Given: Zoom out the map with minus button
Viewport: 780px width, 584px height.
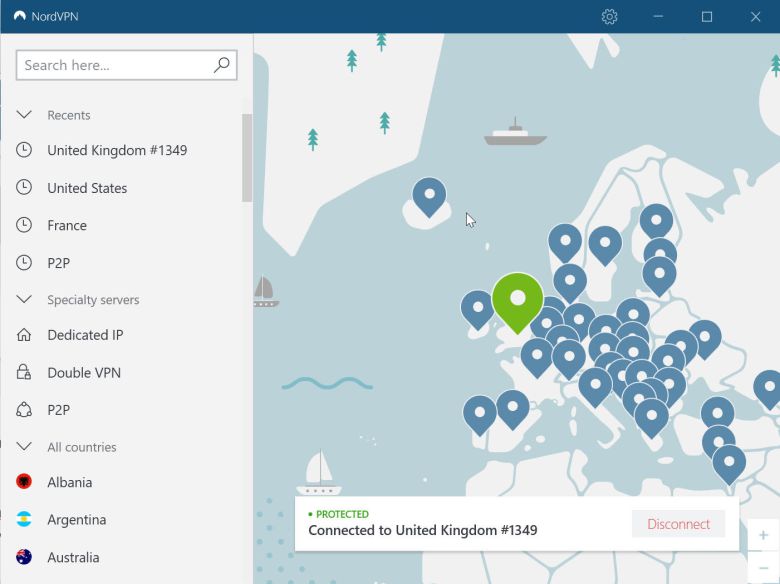Looking at the screenshot, I should pos(764,567).
